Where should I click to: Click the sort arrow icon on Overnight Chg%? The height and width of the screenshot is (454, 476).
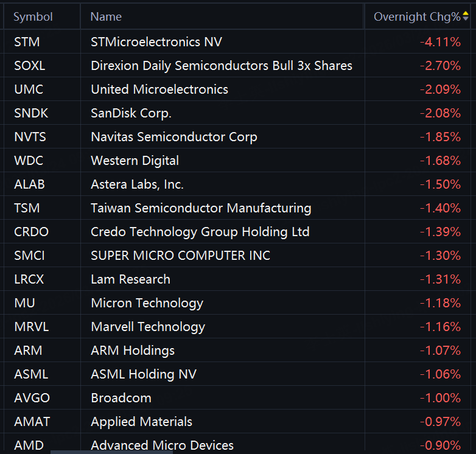click(466, 16)
